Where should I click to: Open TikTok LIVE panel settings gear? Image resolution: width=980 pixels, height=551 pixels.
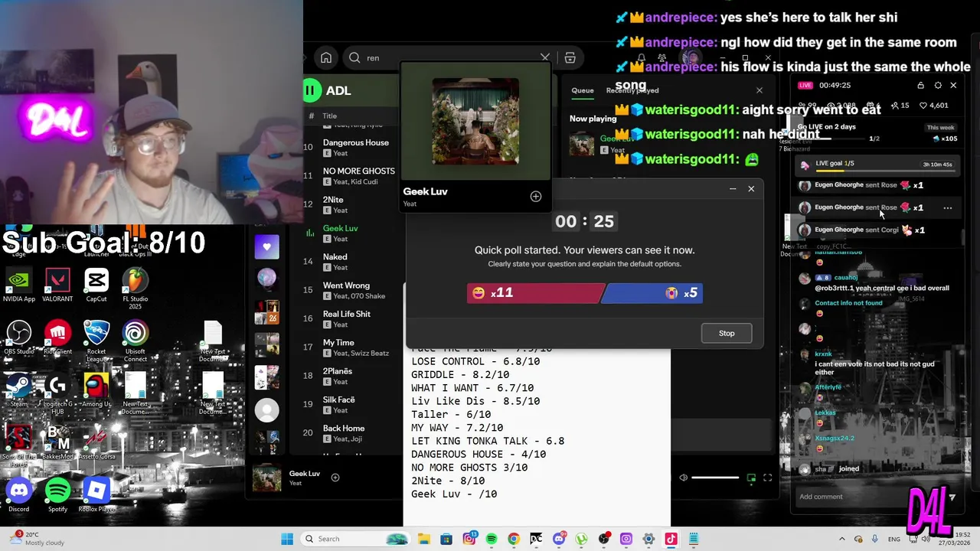[x=938, y=85]
